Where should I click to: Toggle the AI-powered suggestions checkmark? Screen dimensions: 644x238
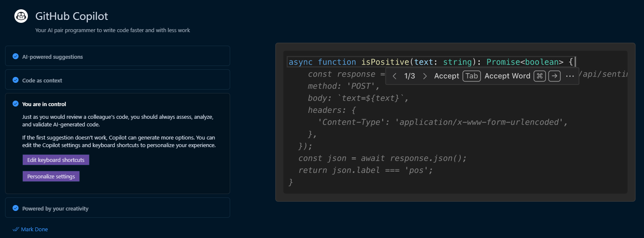point(16,56)
